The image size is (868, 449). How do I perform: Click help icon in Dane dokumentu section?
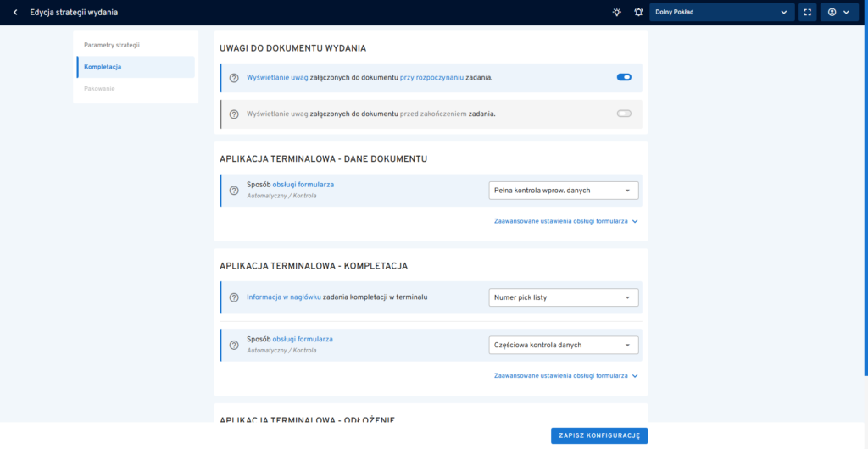234,191
